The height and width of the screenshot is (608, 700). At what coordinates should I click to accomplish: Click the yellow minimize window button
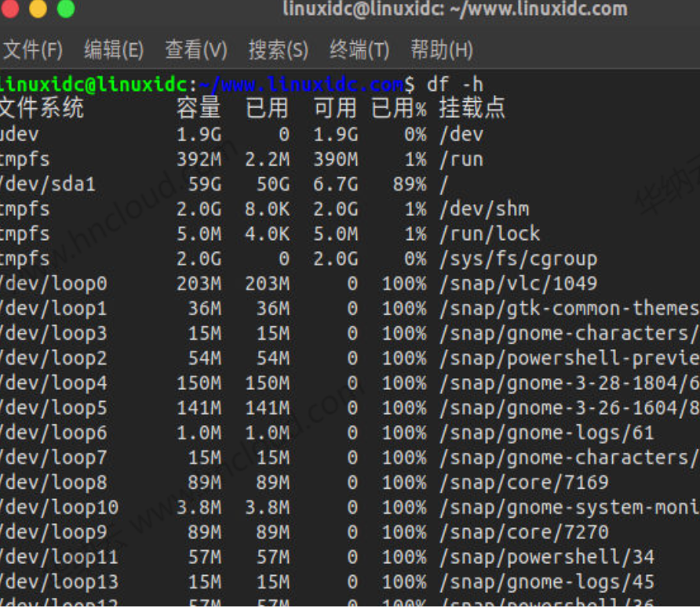36,11
